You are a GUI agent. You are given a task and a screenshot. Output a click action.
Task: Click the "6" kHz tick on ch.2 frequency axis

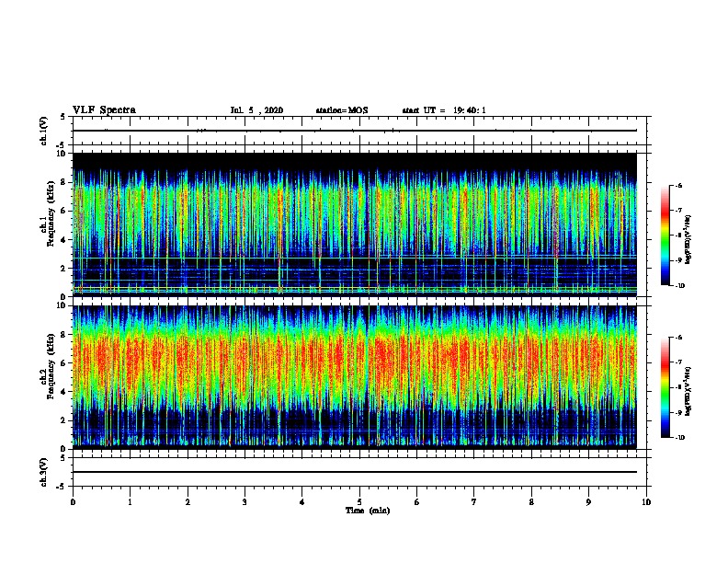pyautogui.click(x=63, y=363)
